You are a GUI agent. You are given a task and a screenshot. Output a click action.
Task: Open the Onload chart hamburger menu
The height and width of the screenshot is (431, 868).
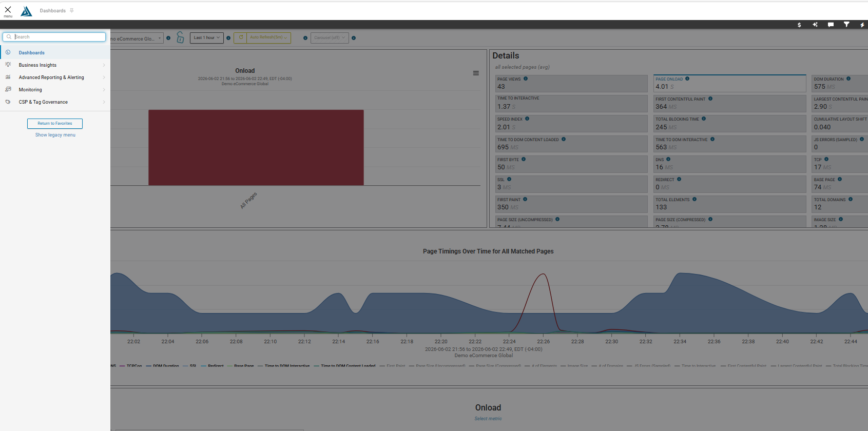point(476,73)
